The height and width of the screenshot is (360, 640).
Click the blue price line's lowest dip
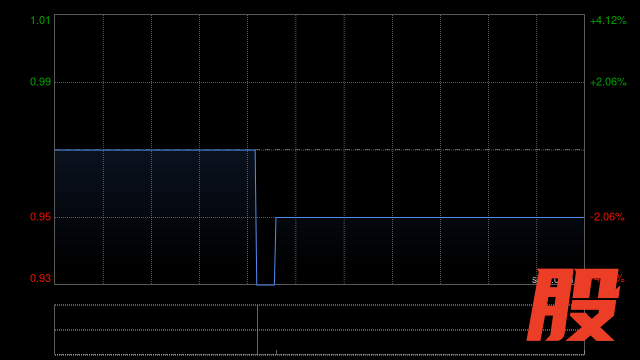point(265,284)
